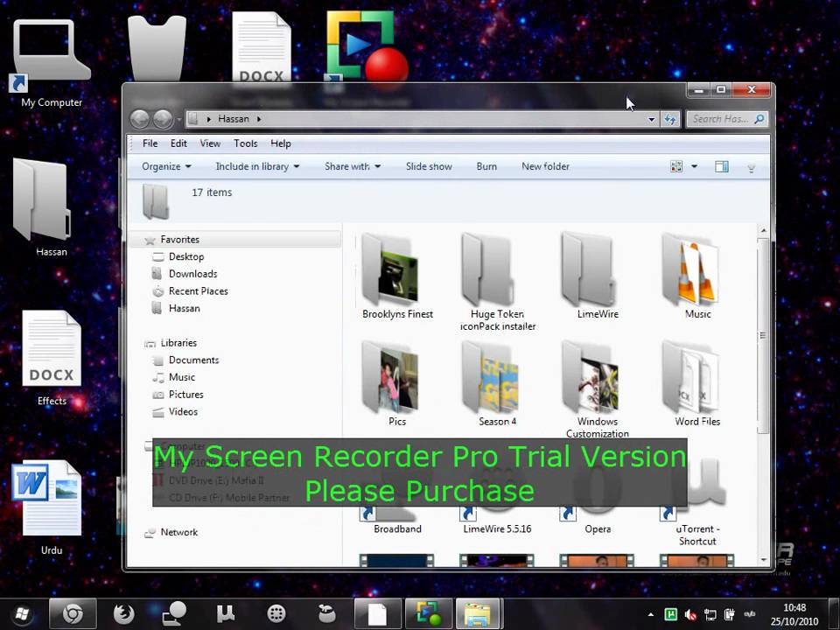The image size is (840, 630).
Task: Select Downloads in Favorites
Action: tap(192, 274)
